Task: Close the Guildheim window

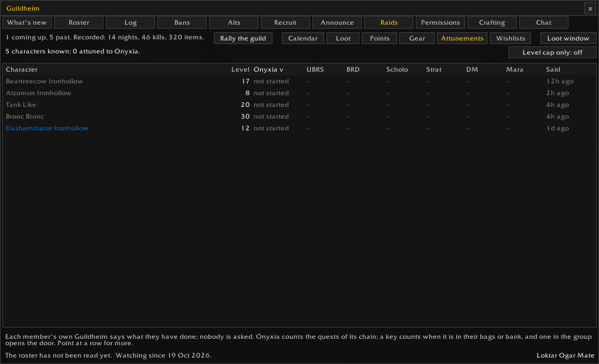Action: (590, 8)
